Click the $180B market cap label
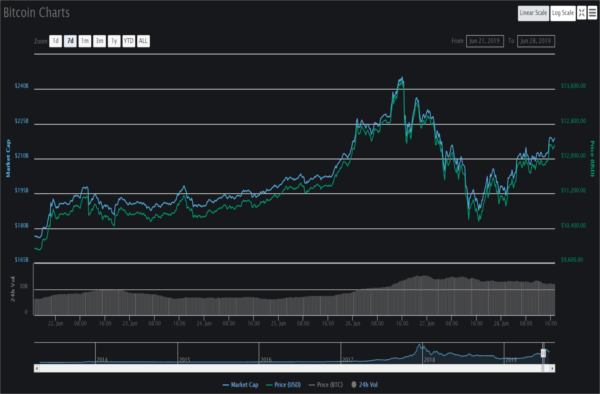Screen dimensions: 600x394 21,225
